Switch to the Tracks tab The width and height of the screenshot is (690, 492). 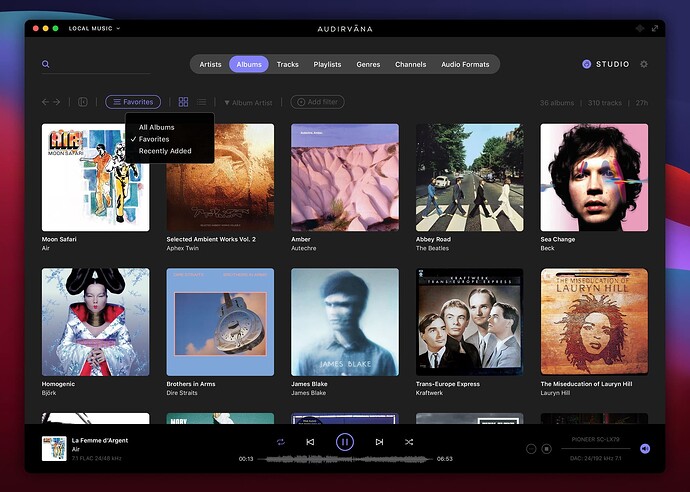[288, 64]
